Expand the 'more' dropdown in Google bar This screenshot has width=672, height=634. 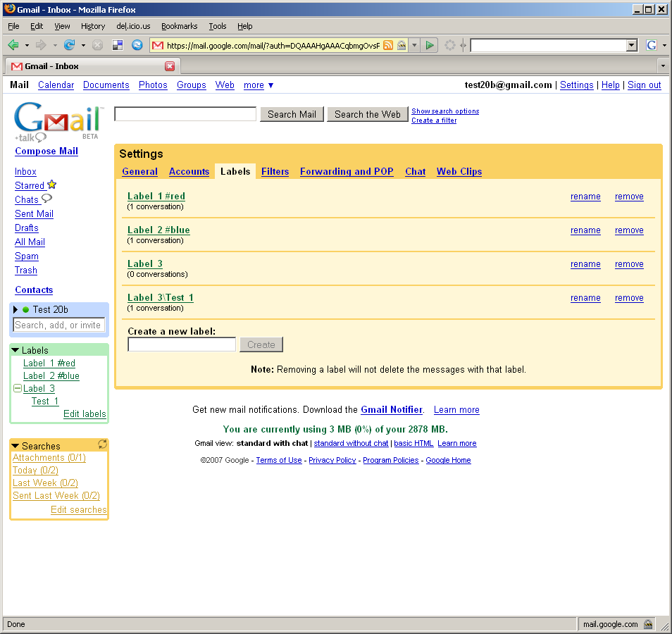coord(259,85)
